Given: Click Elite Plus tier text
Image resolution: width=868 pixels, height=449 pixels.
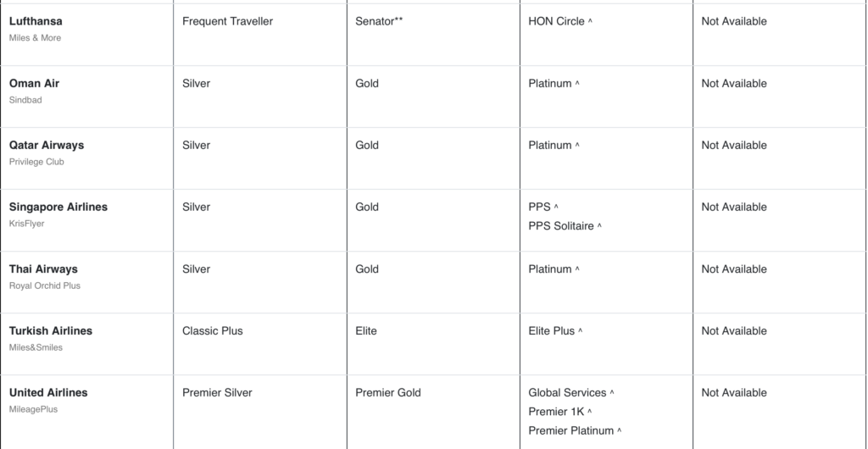Looking at the screenshot, I should coord(551,330).
